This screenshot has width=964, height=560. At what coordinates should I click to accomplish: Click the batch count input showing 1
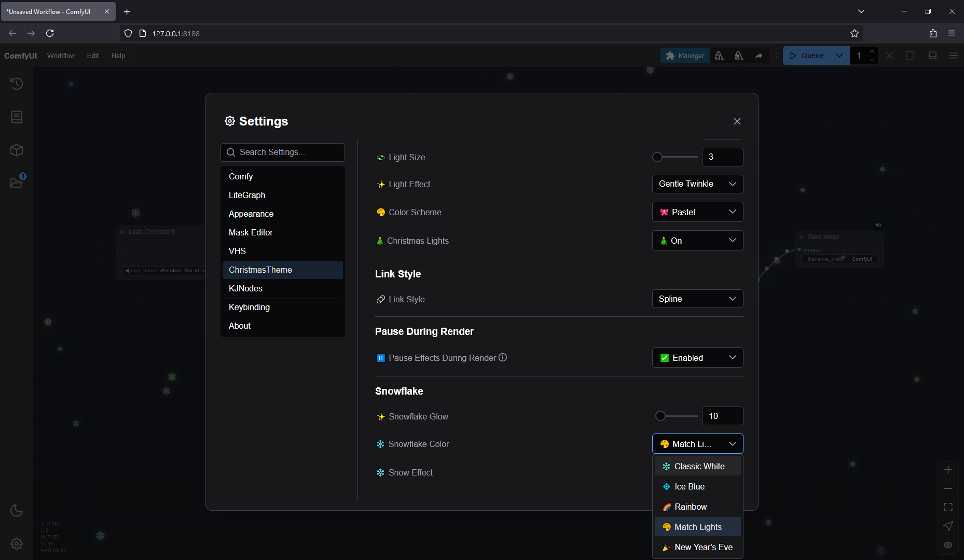(x=859, y=55)
